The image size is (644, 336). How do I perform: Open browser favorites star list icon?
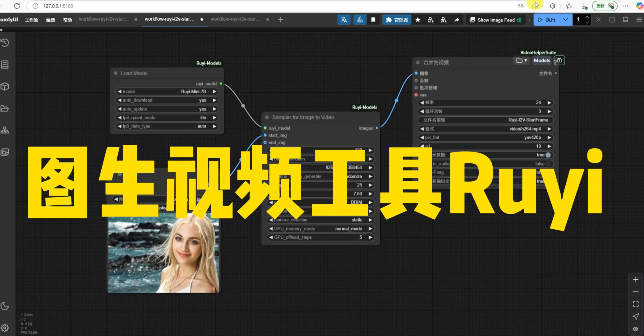click(x=569, y=6)
